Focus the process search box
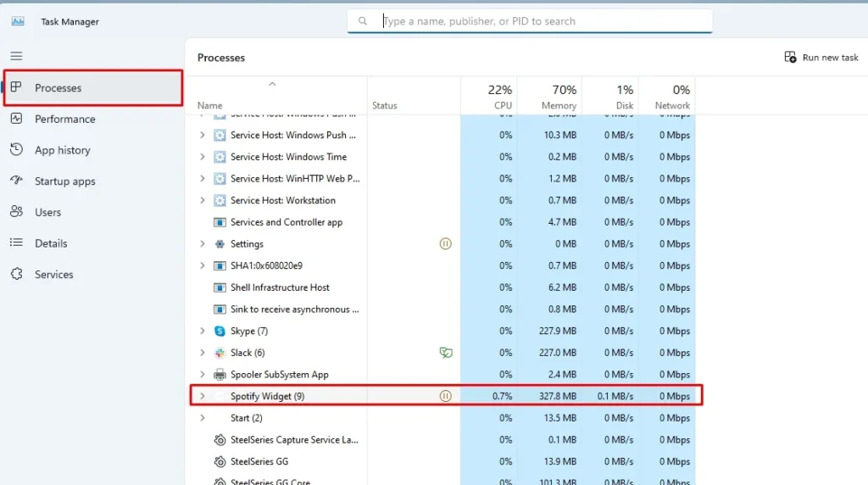The image size is (868, 485). tap(530, 21)
